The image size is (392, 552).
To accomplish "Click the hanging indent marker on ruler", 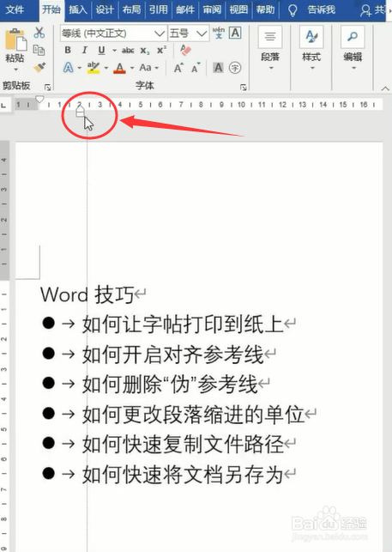I will [81, 111].
